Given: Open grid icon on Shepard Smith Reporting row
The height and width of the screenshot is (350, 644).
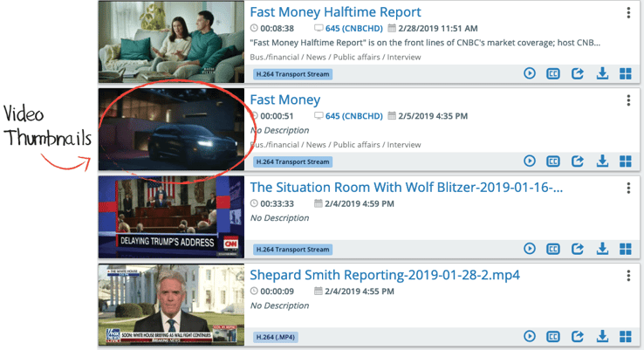Looking at the screenshot, I should (x=626, y=336).
